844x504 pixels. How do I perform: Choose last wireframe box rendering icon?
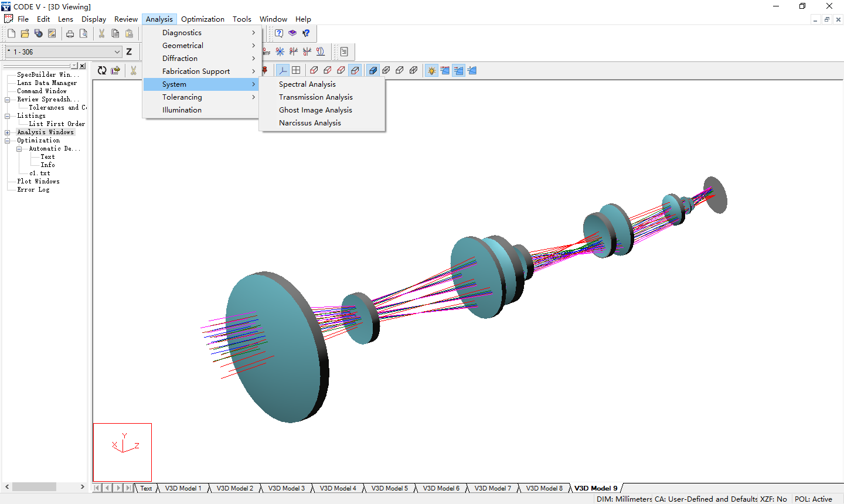tap(413, 70)
